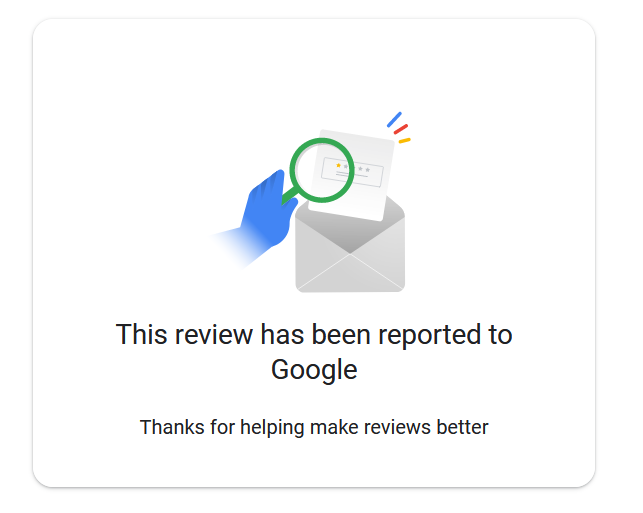Click the heading "This review has been reported to"
This screenshot has width=643, height=513.
click(x=314, y=334)
